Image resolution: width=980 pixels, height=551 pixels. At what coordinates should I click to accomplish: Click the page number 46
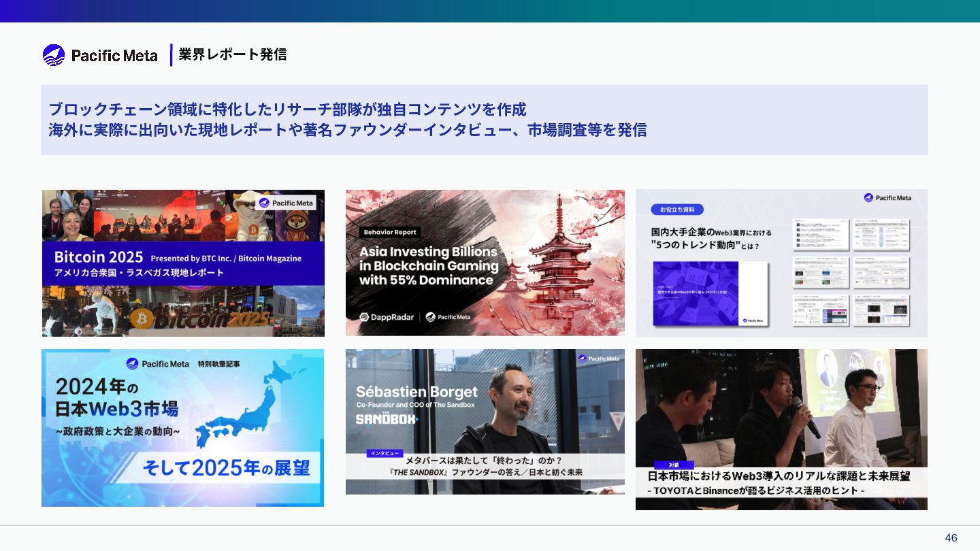tap(951, 538)
